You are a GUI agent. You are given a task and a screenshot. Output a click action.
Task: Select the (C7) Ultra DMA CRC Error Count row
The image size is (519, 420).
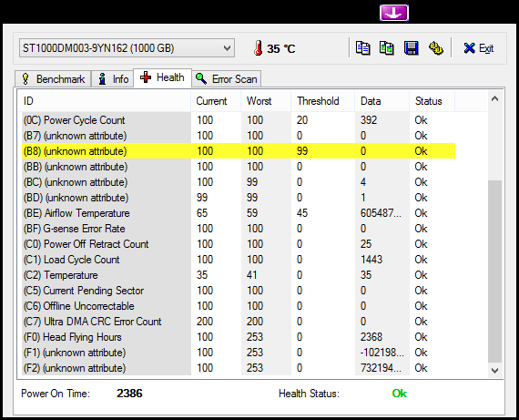(239, 322)
